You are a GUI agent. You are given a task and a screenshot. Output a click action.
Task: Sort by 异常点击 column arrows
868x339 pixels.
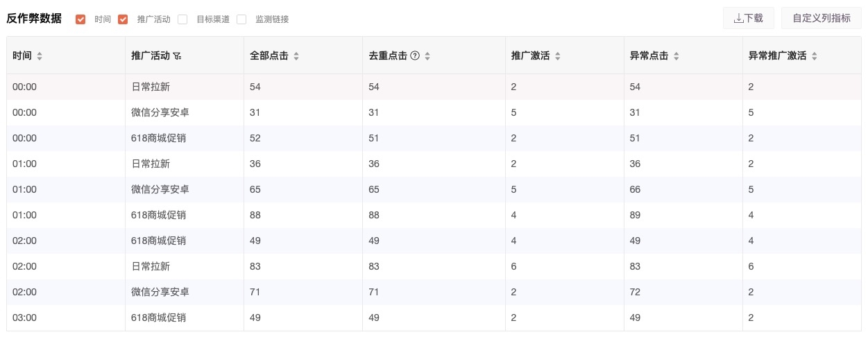pos(676,56)
